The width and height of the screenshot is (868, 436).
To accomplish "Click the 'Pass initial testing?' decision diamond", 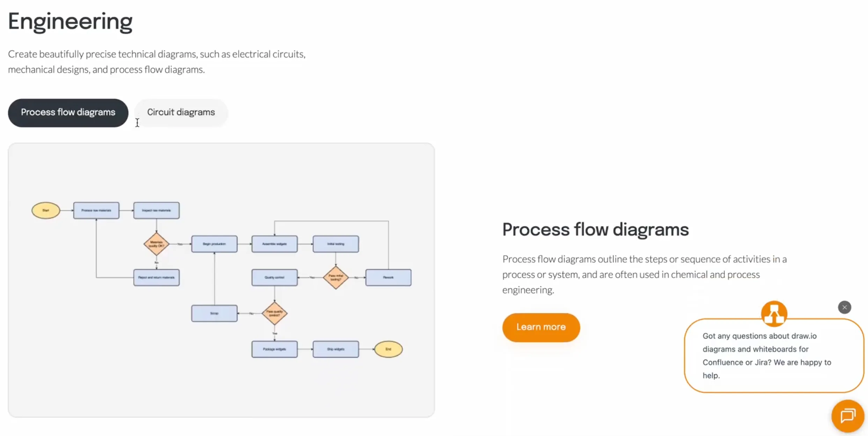I will point(335,277).
